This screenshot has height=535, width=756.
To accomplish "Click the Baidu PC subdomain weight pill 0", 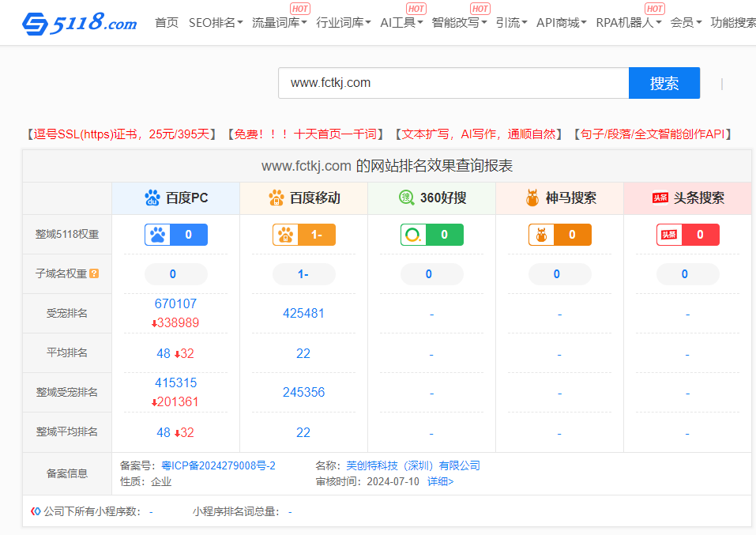I will 176,274.
